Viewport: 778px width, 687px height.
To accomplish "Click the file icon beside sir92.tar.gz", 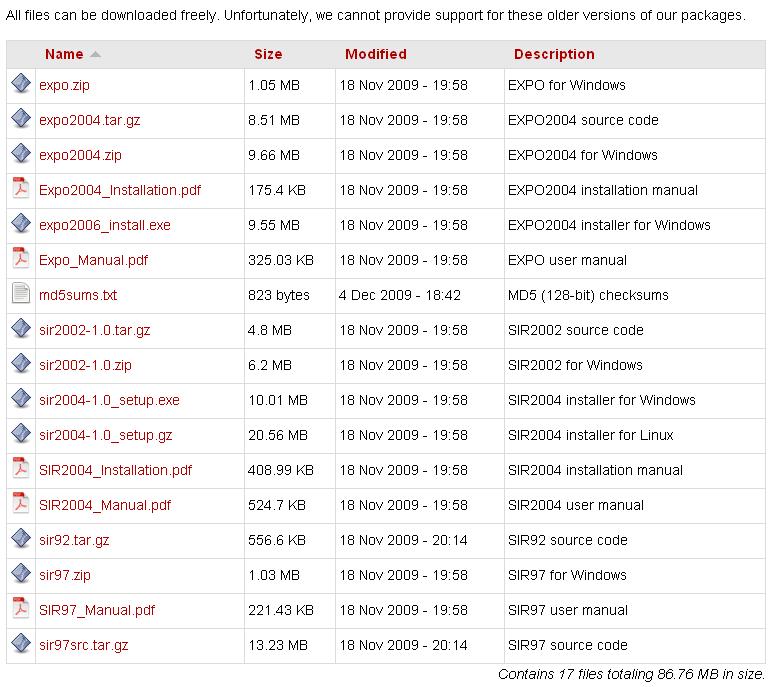I will click(21, 539).
